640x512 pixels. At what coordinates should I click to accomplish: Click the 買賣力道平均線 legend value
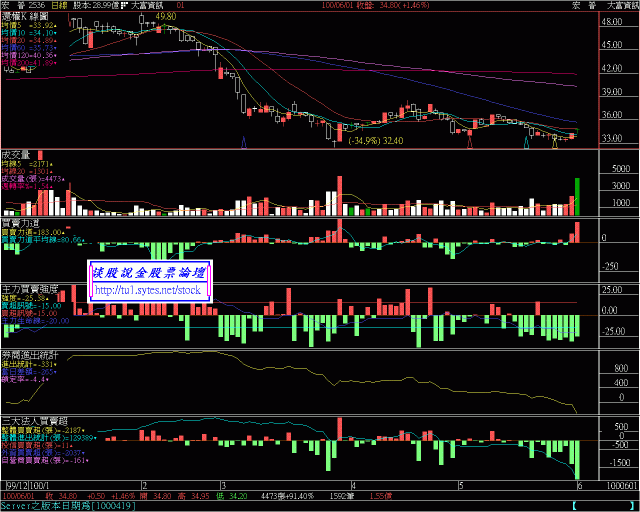pos(42,240)
